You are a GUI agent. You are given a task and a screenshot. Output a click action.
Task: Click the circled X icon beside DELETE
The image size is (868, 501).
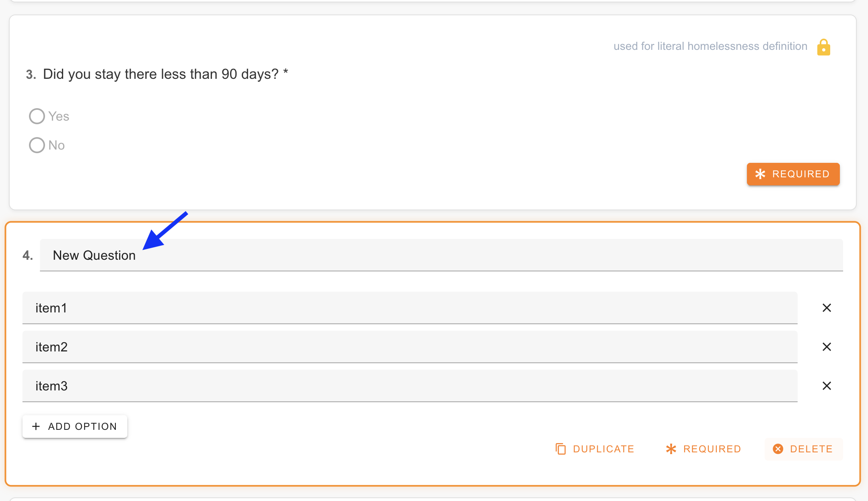point(778,449)
